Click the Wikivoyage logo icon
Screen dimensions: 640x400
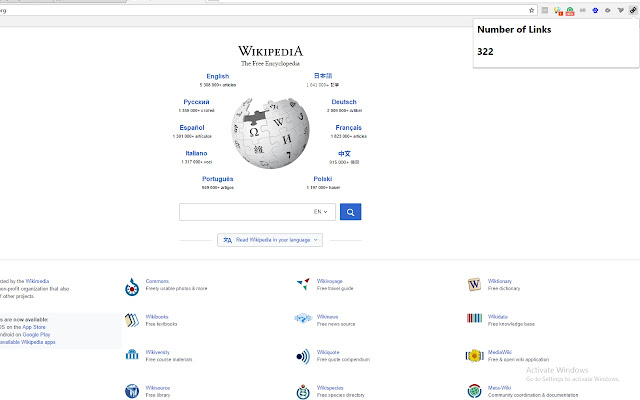pos(303,284)
